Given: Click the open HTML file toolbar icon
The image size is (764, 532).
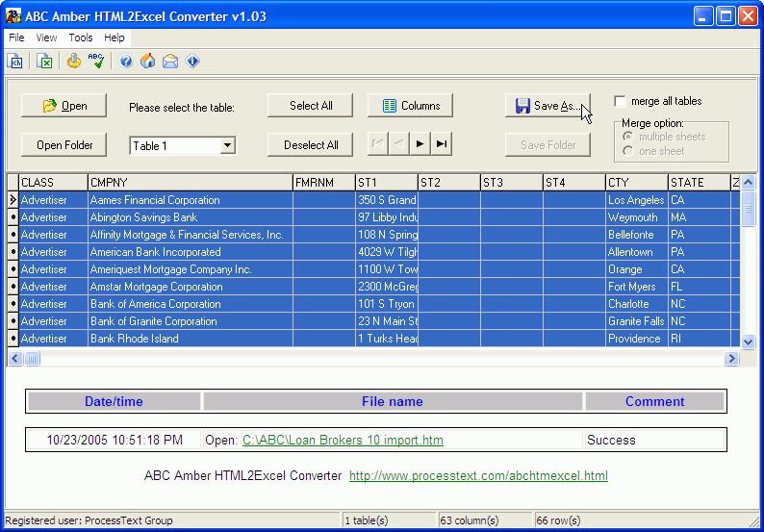Looking at the screenshot, I should [15, 62].
